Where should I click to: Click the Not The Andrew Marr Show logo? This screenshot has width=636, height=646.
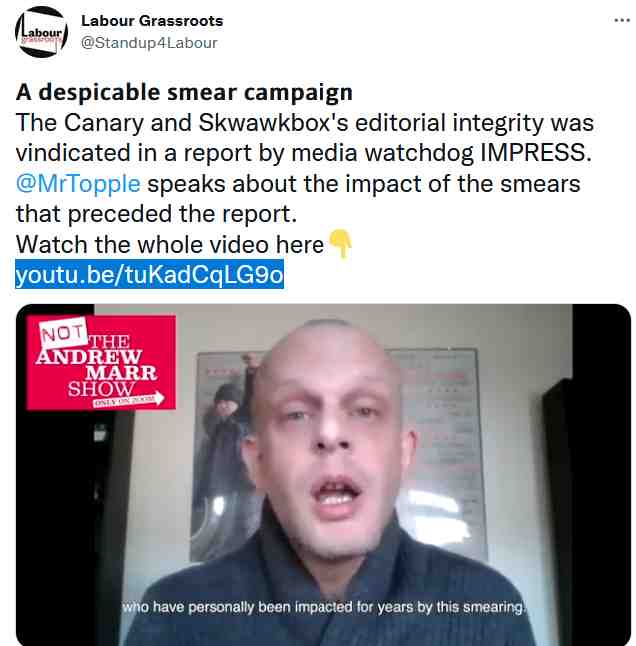click(101, 363)
